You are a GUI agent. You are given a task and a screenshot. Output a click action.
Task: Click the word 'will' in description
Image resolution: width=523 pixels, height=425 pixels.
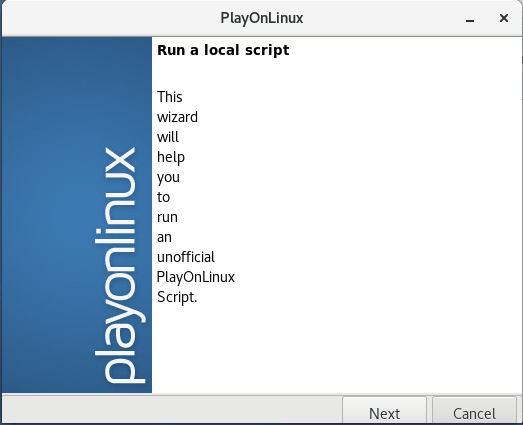click(168, 137)
